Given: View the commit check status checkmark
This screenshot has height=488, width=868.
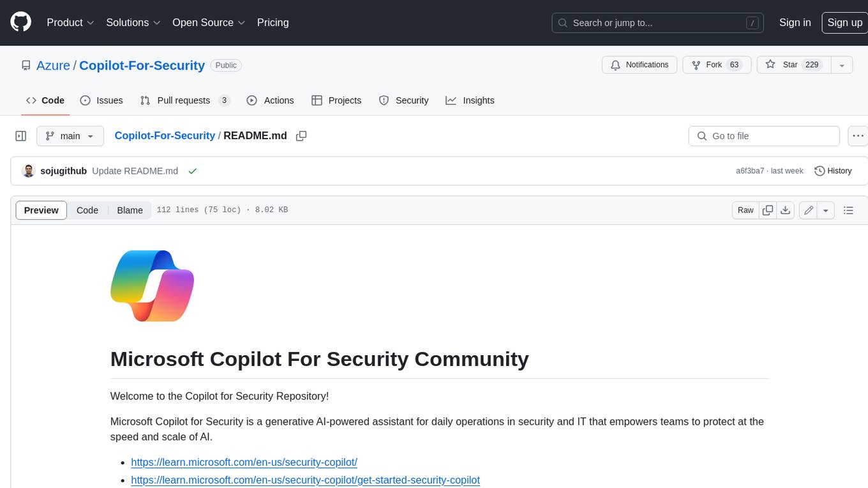Looking at the screenshot, I should click(x=192, y=171).
